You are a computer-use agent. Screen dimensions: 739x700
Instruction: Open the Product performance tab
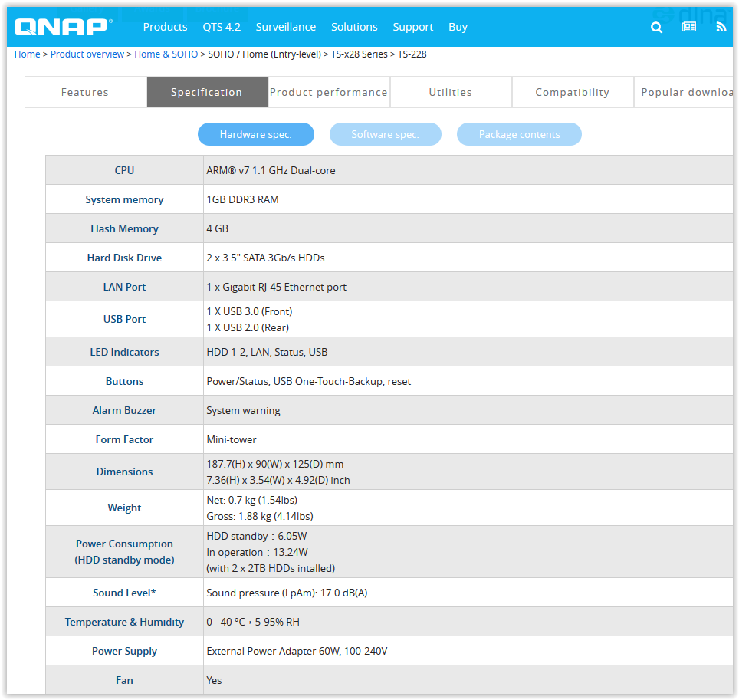click(x=329, y=92)
